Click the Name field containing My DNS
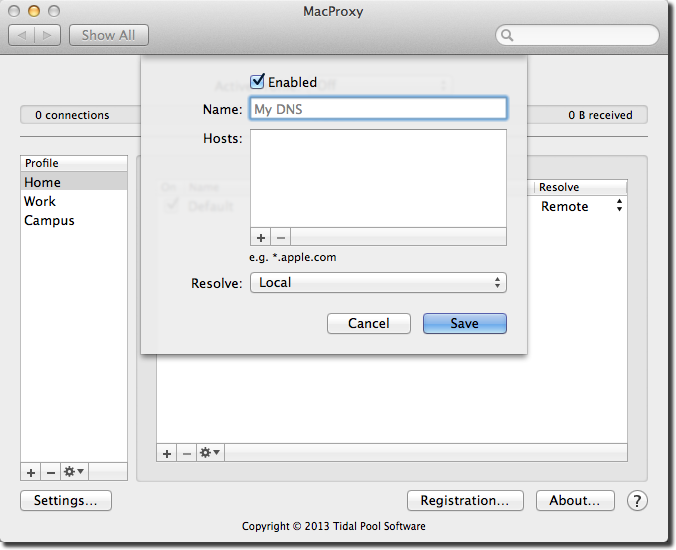Viewport: 676px width, 550px height. [x=378, y=109]
